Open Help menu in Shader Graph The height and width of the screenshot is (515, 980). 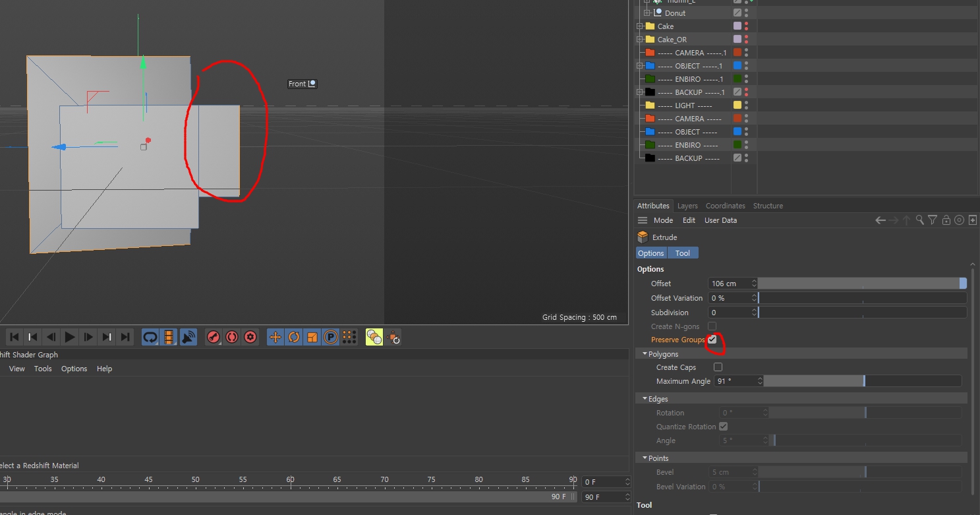click(104, 369)
